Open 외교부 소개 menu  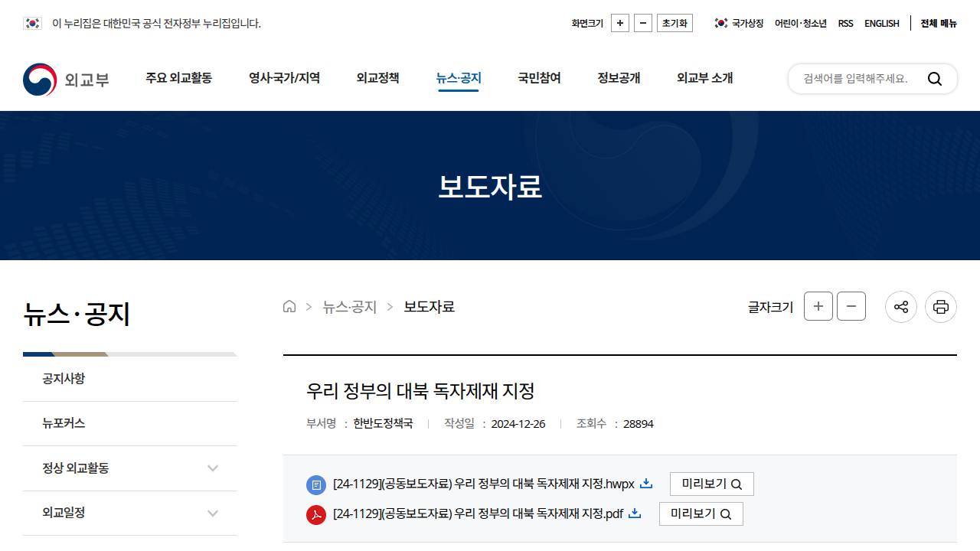pyautogui.click(x=704, y=78)
